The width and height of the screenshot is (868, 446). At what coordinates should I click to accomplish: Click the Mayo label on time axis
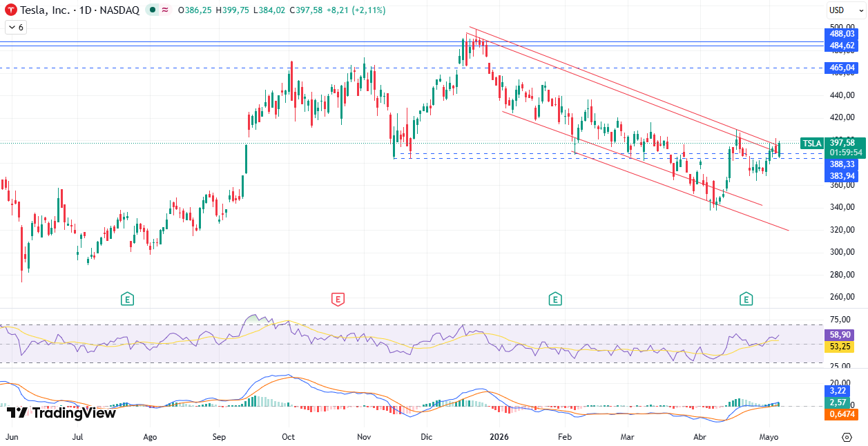(x=769, y=437)
